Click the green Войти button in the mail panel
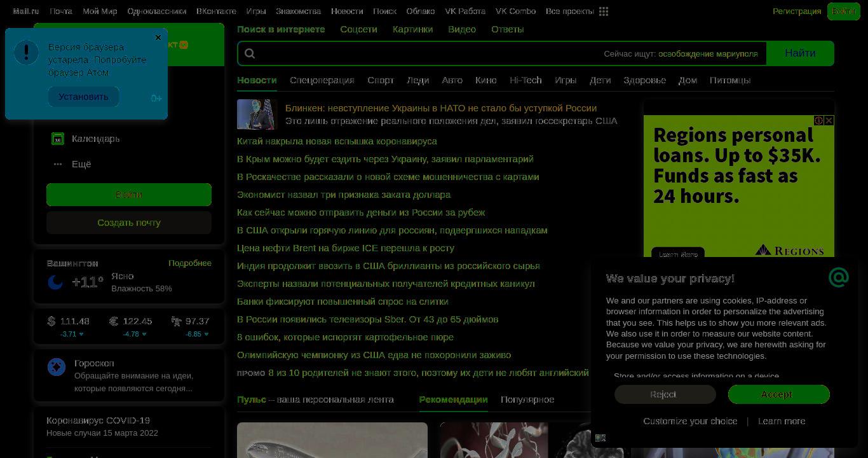This screenshot has width=868, height=458. tap(129, 195)
